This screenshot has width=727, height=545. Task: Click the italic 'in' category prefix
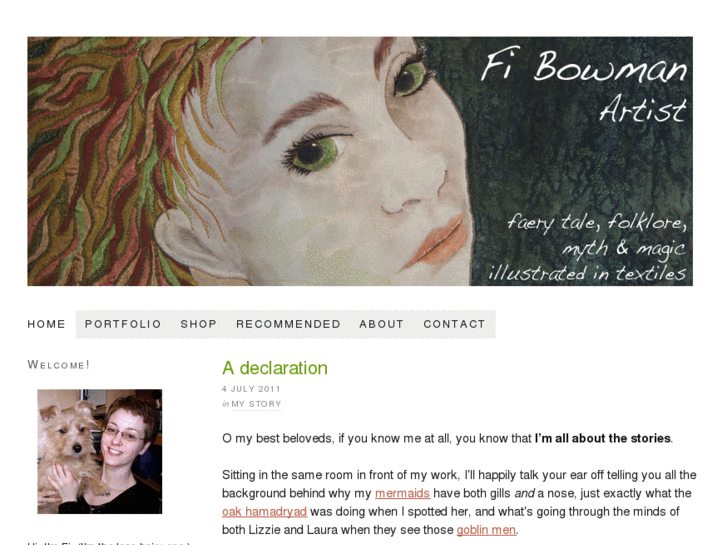click(225, 404)
